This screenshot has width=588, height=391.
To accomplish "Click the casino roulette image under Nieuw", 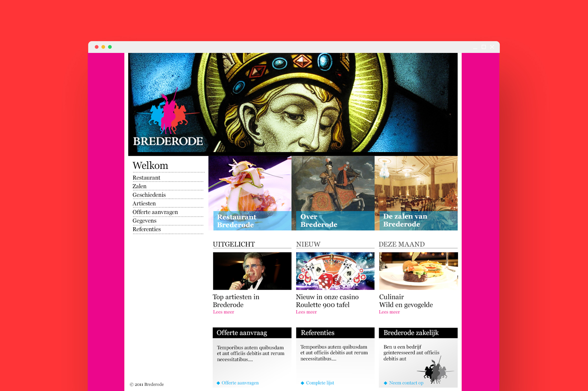I will pos(335,271).
